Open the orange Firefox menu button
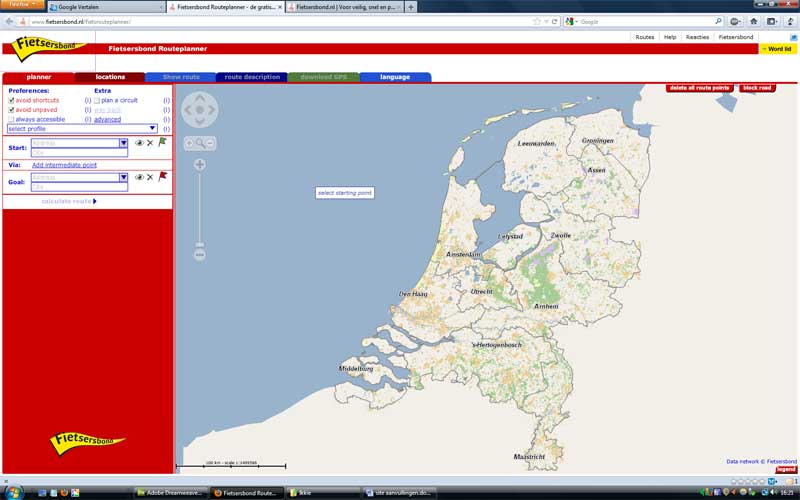The height and width of the screenshot is (500, 800). [x=22, y=4]
